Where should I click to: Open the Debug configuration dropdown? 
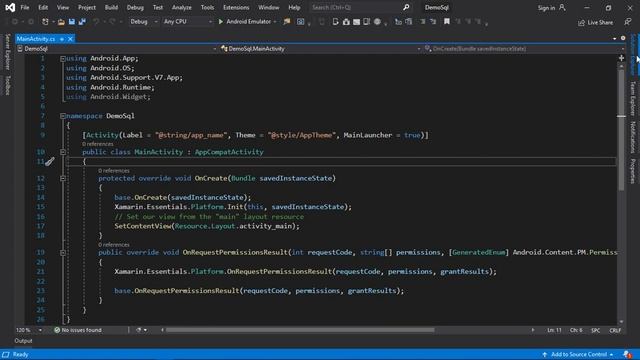pyautogui.click(x=143, y=22)
